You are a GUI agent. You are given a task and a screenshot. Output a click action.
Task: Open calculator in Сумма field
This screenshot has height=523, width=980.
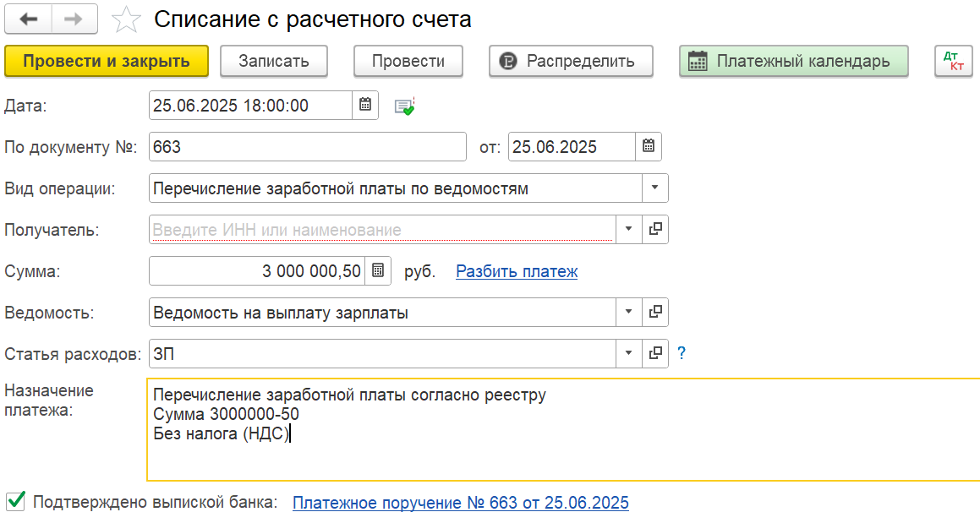pyautogui.click(x=378, y=270)
